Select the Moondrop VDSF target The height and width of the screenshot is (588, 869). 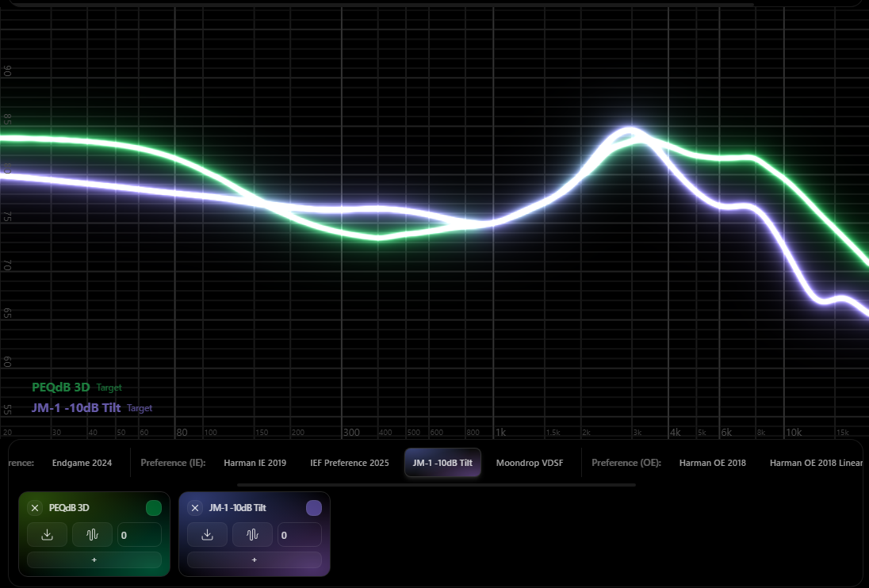click(x=530, y=463)
